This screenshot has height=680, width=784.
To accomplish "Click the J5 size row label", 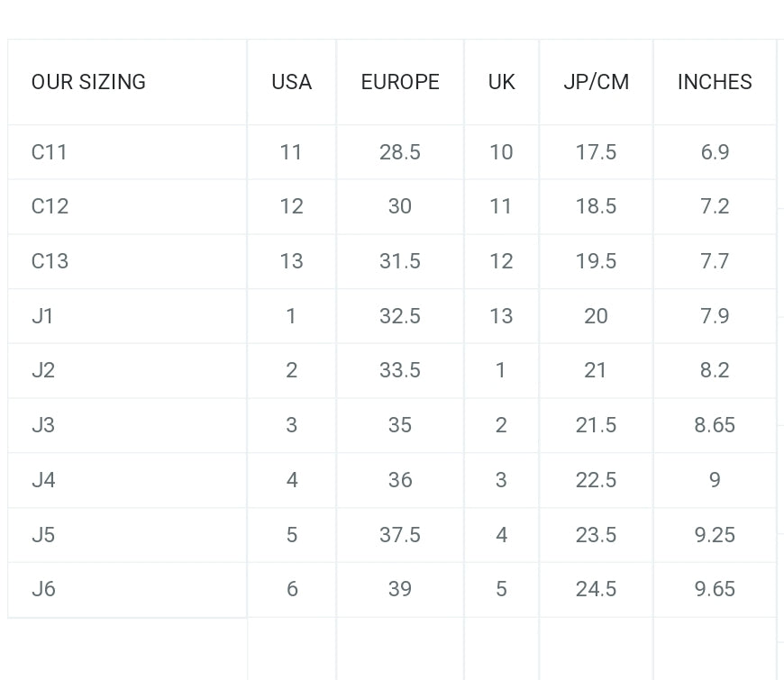I will click(43, 535).
